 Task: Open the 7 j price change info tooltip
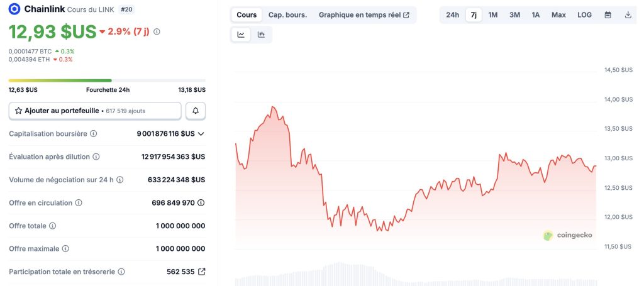pyautogui.click(x=157, y=31)
